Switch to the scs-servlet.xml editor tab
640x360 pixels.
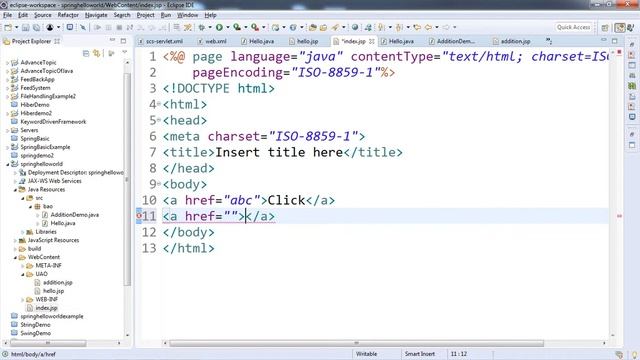[160, 41]
